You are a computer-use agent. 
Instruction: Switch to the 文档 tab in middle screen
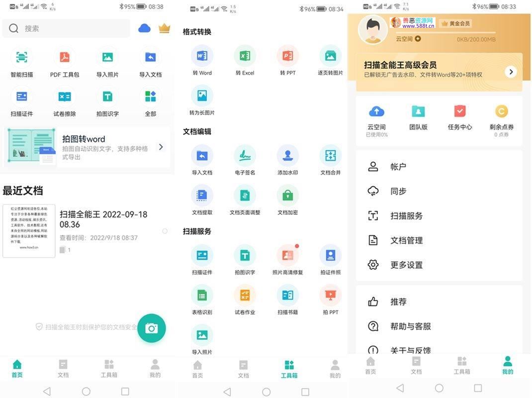pyautogui.click(x=243, y=369)
